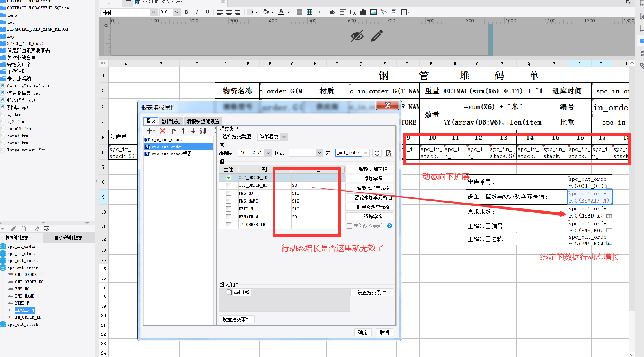
Task: Switch to the 提交 tab
Action: [151, 121]
